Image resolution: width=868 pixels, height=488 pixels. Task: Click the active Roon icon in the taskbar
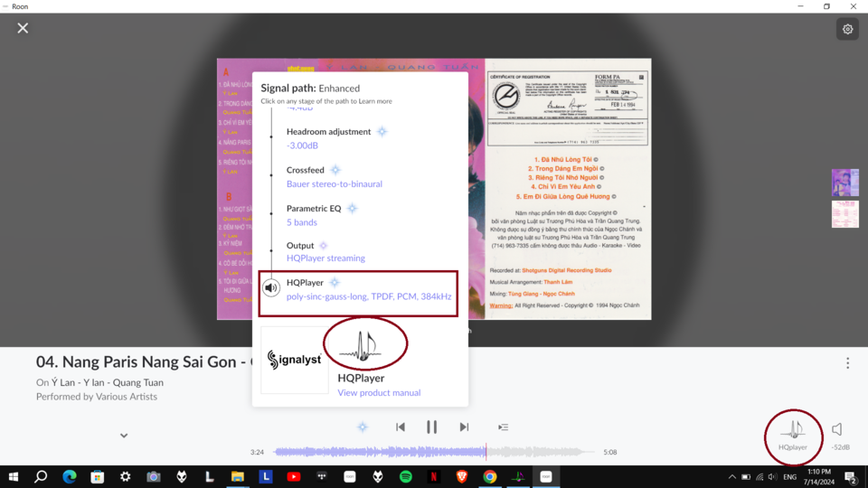(x=546, y=477)
